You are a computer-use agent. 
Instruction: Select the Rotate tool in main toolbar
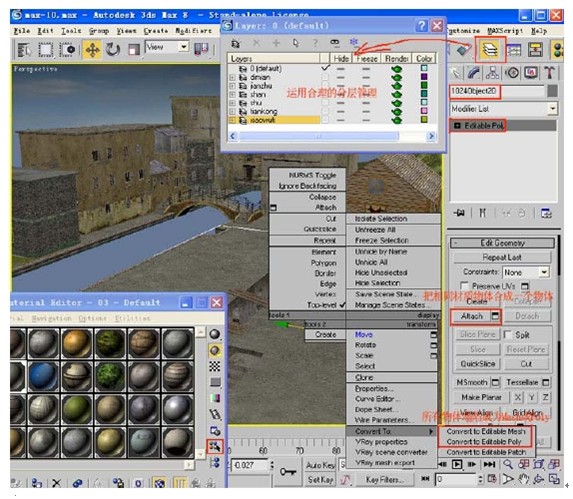tap(113, 49)
